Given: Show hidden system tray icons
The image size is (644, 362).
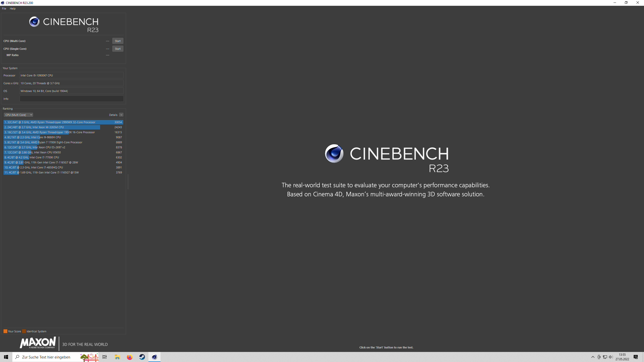Looking at the screenshot, I should pos(593,357).
